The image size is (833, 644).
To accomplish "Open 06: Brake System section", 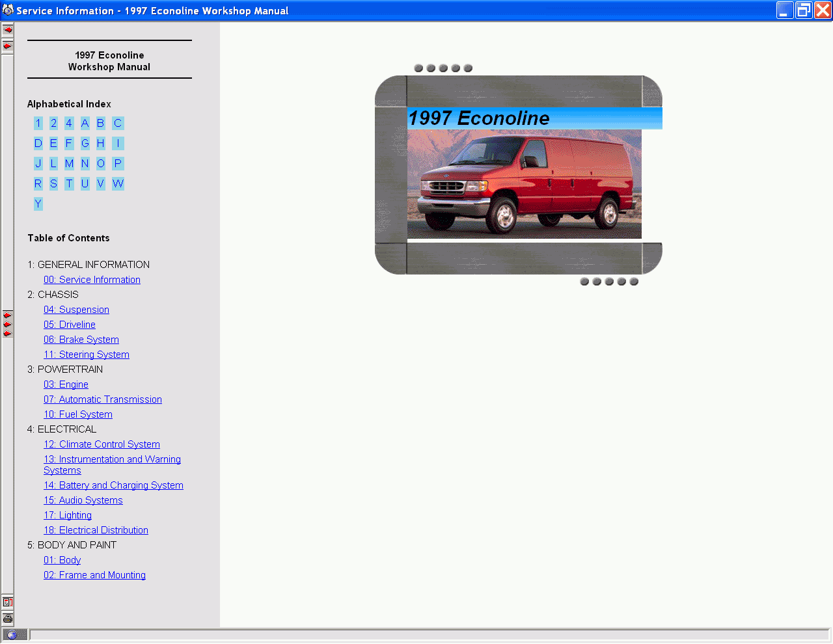I will pos(81,340).
